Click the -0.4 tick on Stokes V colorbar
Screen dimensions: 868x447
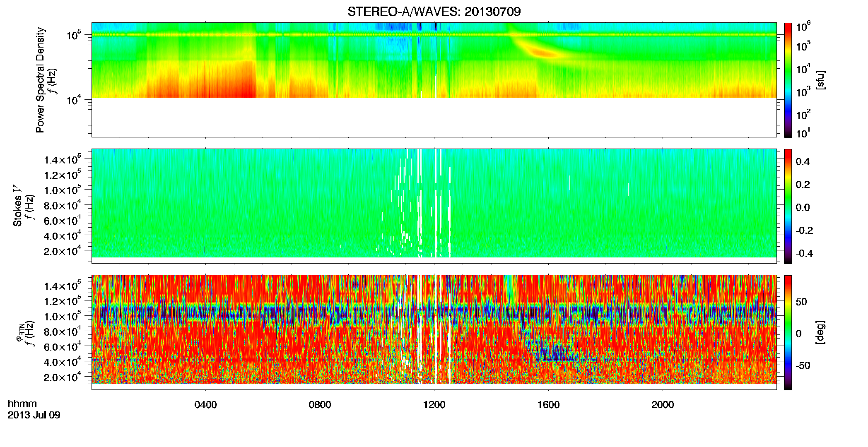(x=804, y=254)
